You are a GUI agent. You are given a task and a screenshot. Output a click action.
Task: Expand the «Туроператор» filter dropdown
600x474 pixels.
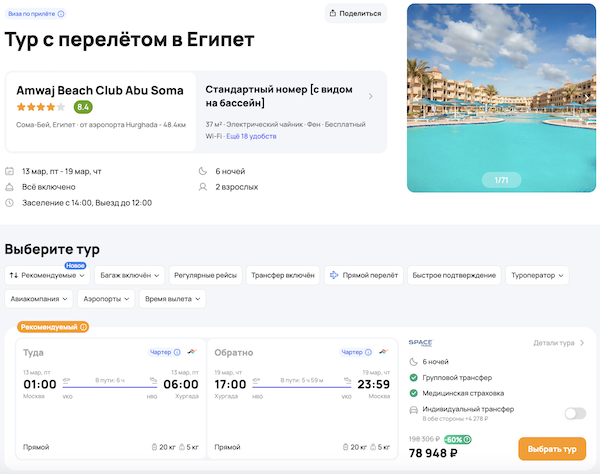point(538,275)
